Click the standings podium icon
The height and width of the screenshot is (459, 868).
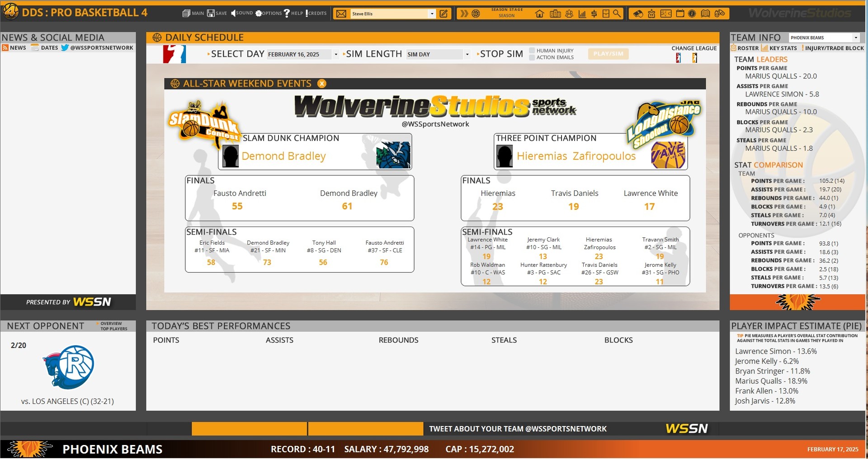point(555,14)
